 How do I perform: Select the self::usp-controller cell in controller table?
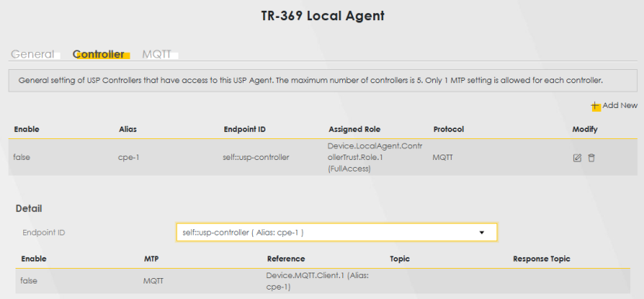tap(256, 157)
